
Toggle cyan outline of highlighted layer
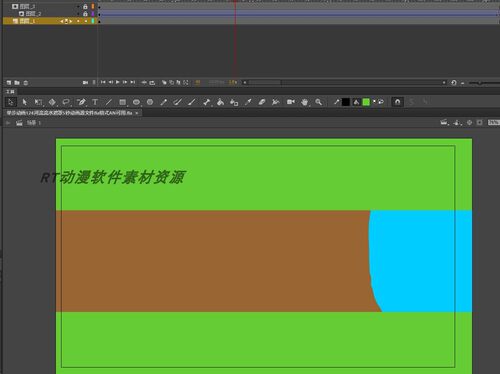pos(93,21)
